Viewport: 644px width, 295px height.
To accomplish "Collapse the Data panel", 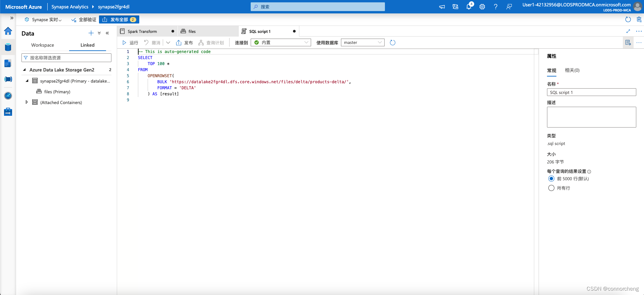I will pyautogui.click(x=107, y=33).
